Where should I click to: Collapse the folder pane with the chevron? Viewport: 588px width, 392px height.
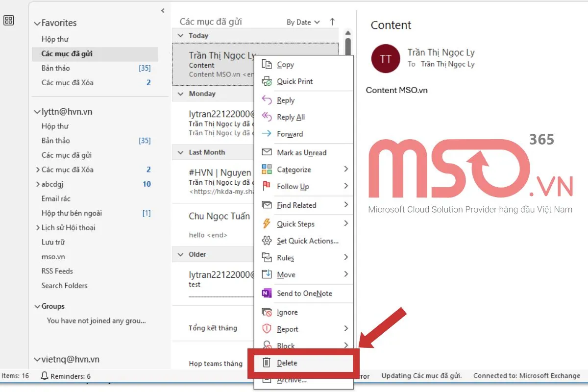pos(162,10)
